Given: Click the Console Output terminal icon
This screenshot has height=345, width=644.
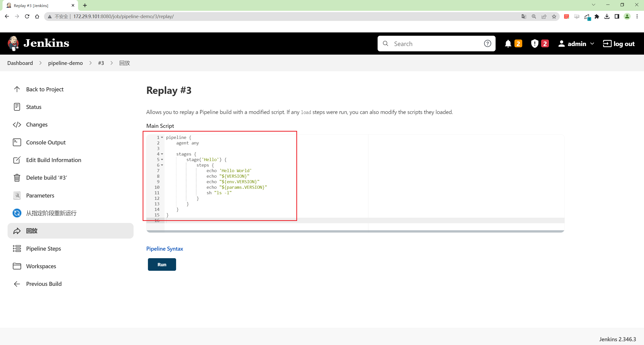Looking at the screenshot, I should pos(17,142).
